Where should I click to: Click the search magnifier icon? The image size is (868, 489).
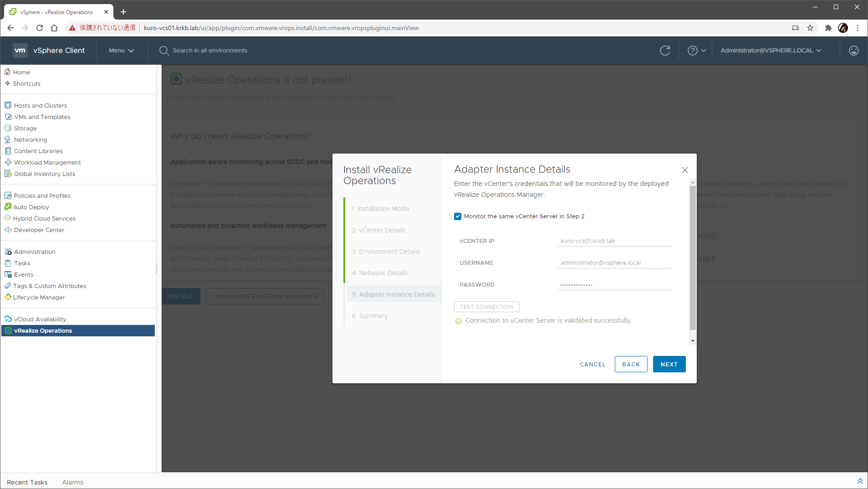pyautogui.click(x=164, y=51)
